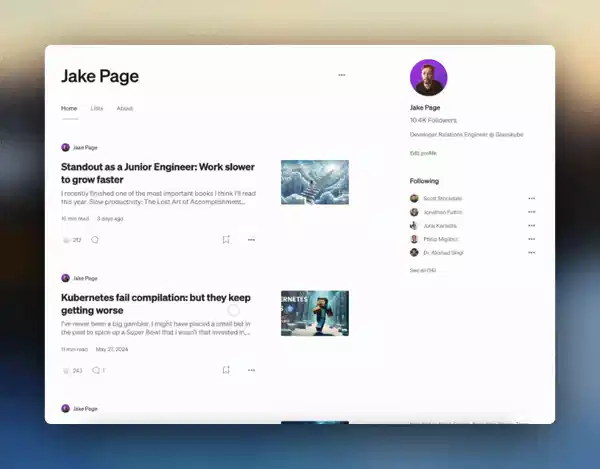The height and width of the screenshot is (469, 600).
Task: Click Jake Page's large profile avatar
Action: pos(429,78)
